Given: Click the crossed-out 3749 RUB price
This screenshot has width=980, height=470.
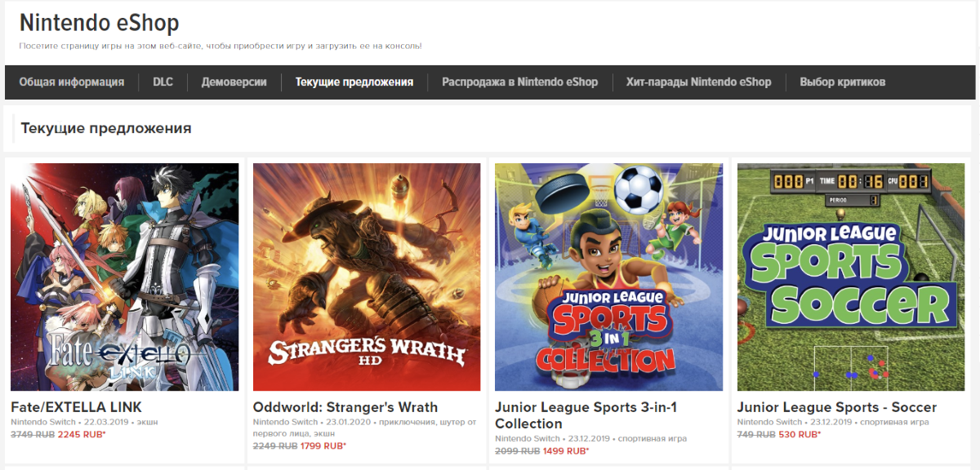Looking at the screenshot, I should point(32,434).
